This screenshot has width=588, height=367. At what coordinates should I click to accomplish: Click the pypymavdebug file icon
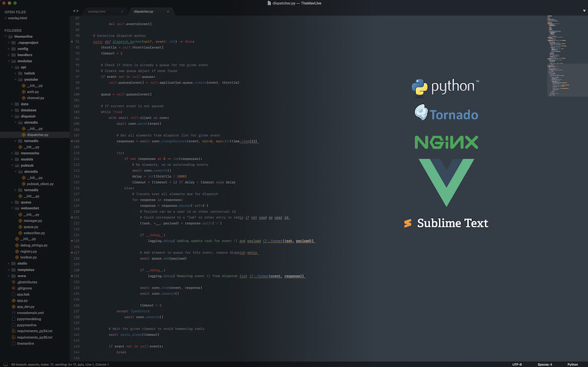click(x=14, y=319)
